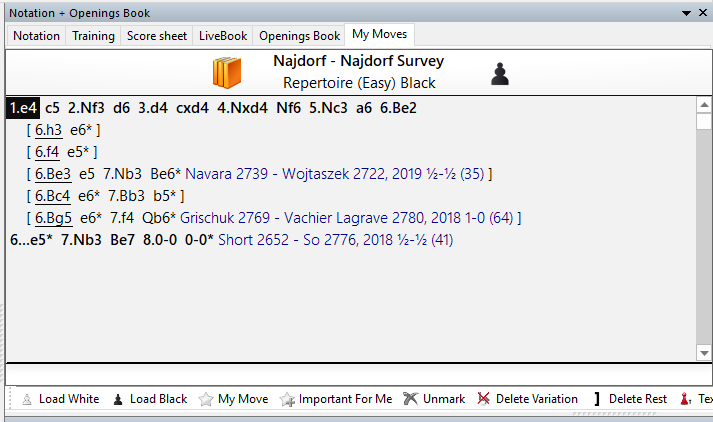Switch to the Notation tab
713x422 pixels.
[x=36, y=36]
